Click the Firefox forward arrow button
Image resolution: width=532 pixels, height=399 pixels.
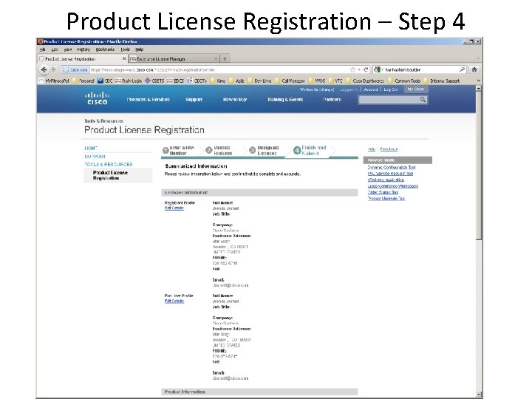coord(53,69)
